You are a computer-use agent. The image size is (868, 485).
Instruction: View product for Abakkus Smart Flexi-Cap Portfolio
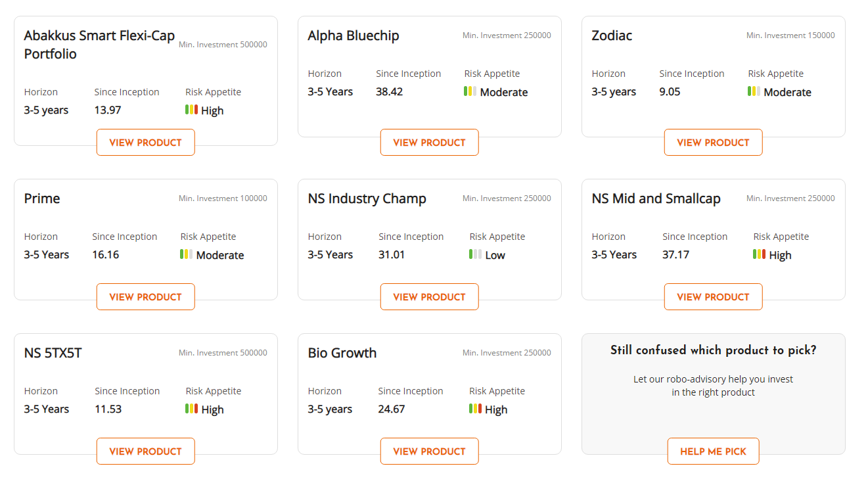[146, 143]
